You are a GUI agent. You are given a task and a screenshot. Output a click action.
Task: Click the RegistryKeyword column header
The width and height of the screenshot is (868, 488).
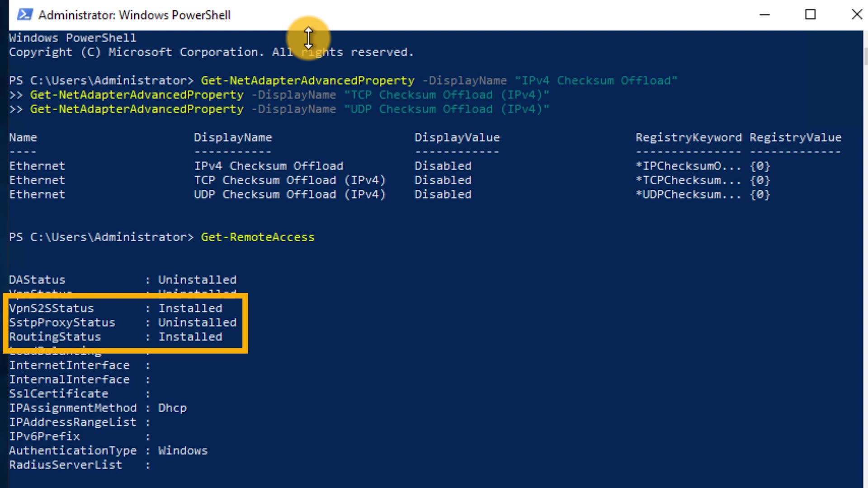point(688,137)
